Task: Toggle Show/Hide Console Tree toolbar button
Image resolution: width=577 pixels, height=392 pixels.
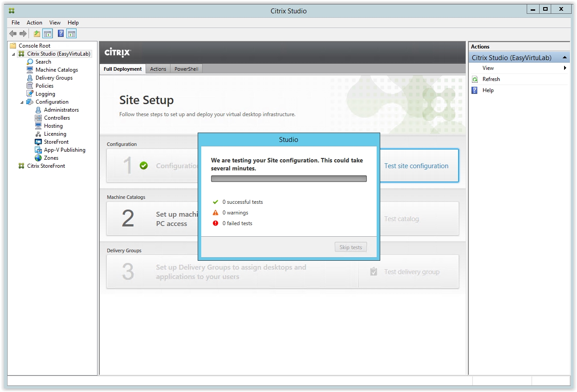Action: 48,34
